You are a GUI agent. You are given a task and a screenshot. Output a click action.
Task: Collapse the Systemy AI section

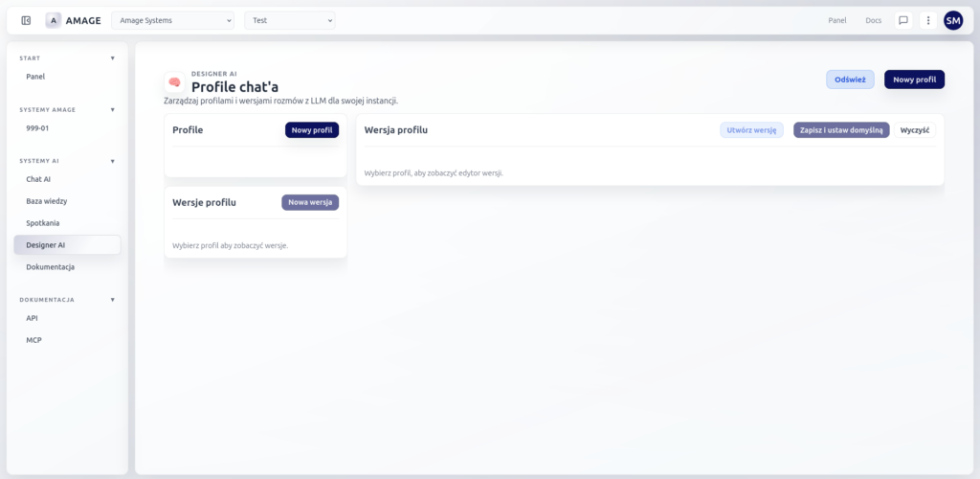coord(112,161)
